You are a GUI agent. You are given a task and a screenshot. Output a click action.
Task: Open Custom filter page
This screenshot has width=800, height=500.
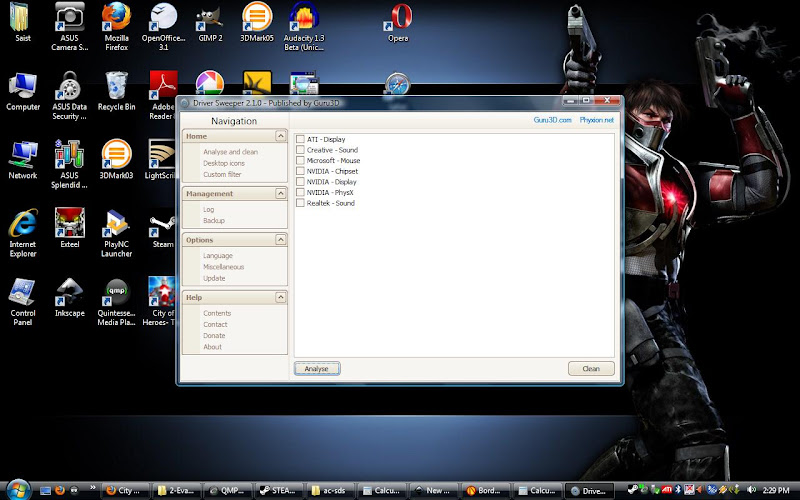point(222,174)
